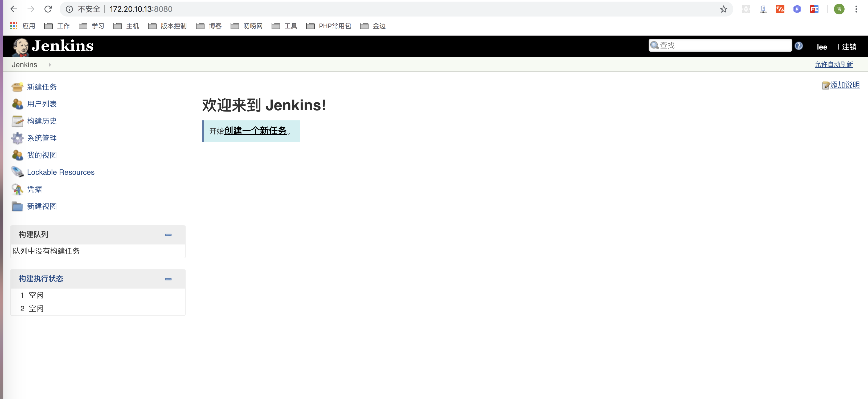Image resolution: width=868 pixels, height=399 pixels.
Task: Click the microscope extension icon
Action: pos(763,9)
